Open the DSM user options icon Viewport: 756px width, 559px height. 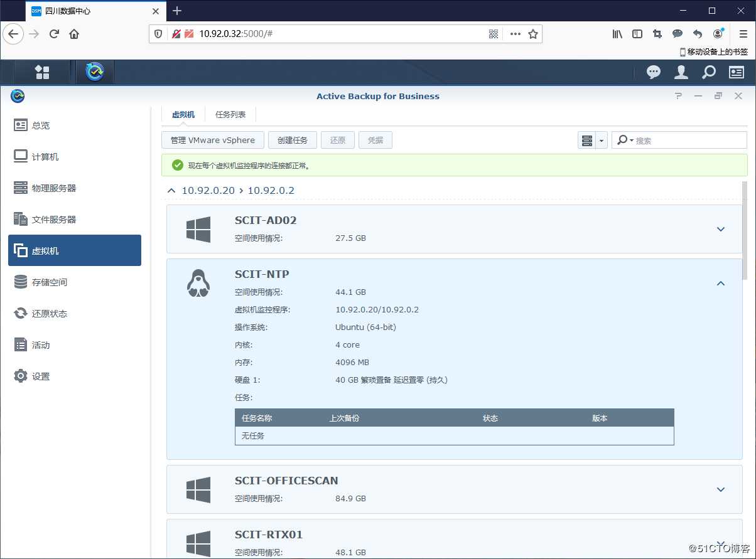(681, 72)
